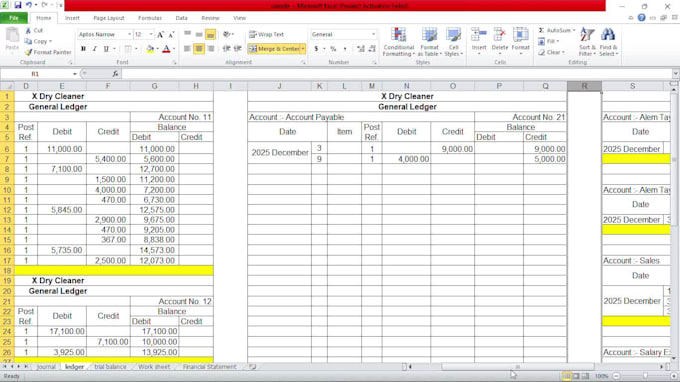Click the decrease indent icon
The width and height of the screenshot is (680, 382).
tap(226, 49)
